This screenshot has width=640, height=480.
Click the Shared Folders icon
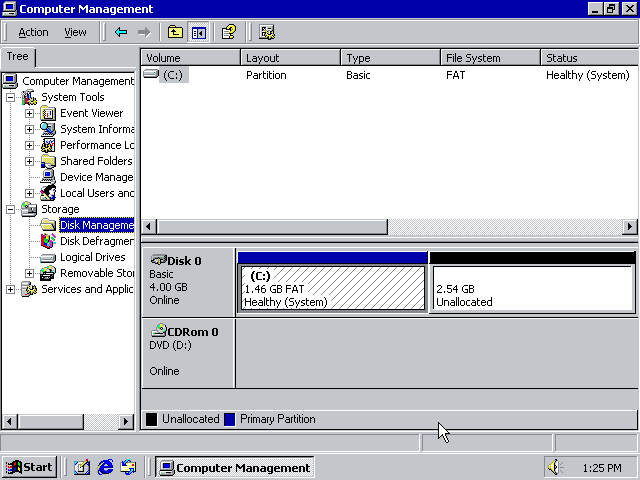[48, 161]
